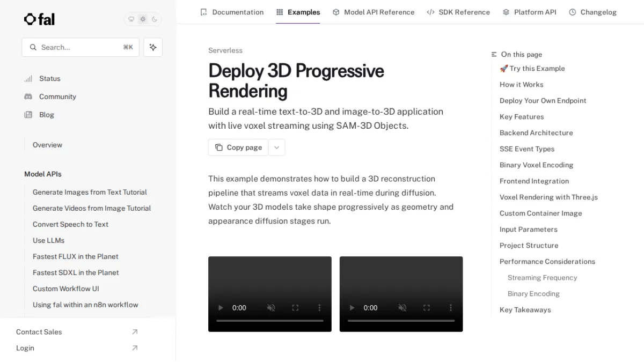Jump to Performance Considerations section
The height and width of the screenshot is (362, 644).
tap(547, 262)
